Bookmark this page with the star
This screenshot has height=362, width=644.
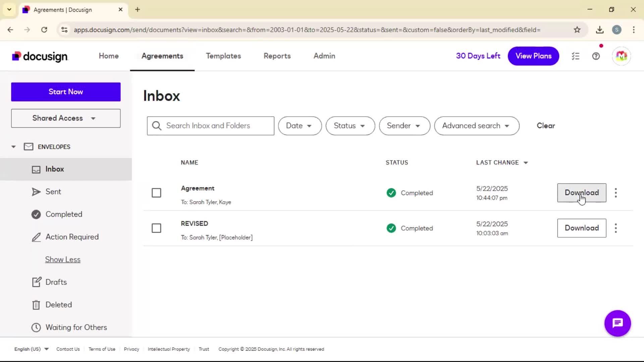[577, 30]
